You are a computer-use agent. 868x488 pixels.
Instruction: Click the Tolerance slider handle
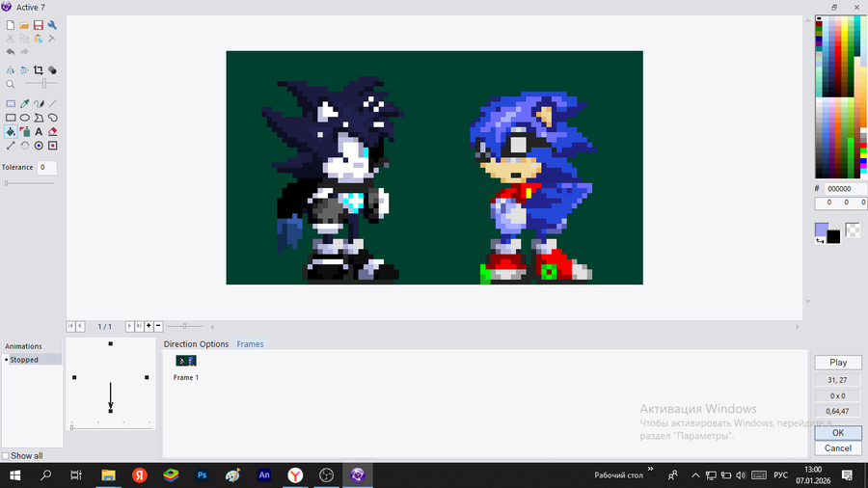pos(7,183)
